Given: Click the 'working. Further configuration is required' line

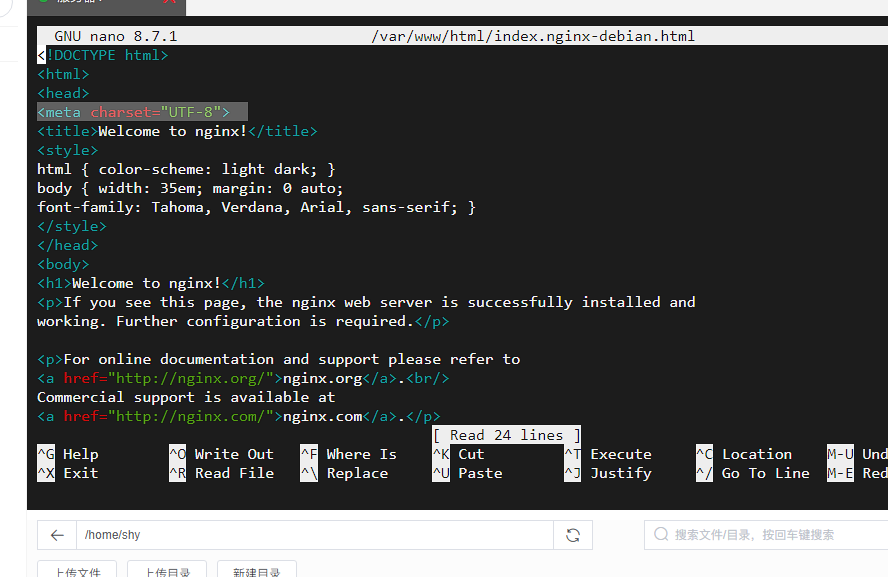Looking at the screenshot, I should 244,322.
